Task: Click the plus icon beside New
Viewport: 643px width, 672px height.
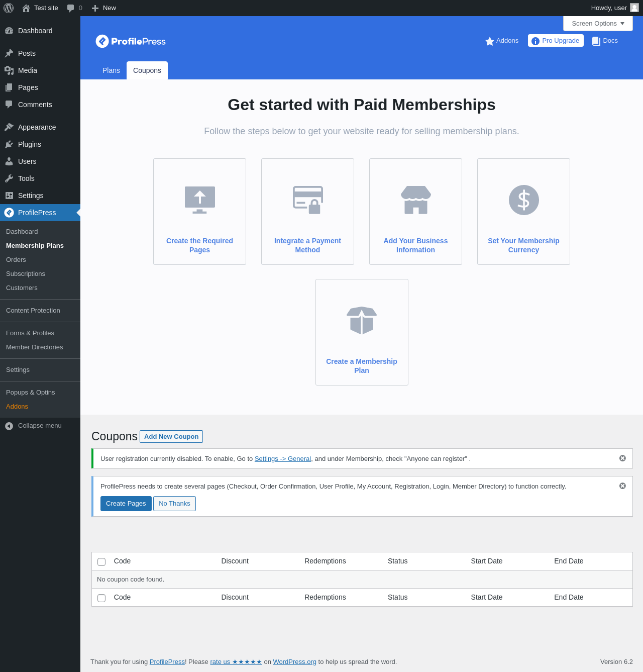Action: click(x=95, y=8)
